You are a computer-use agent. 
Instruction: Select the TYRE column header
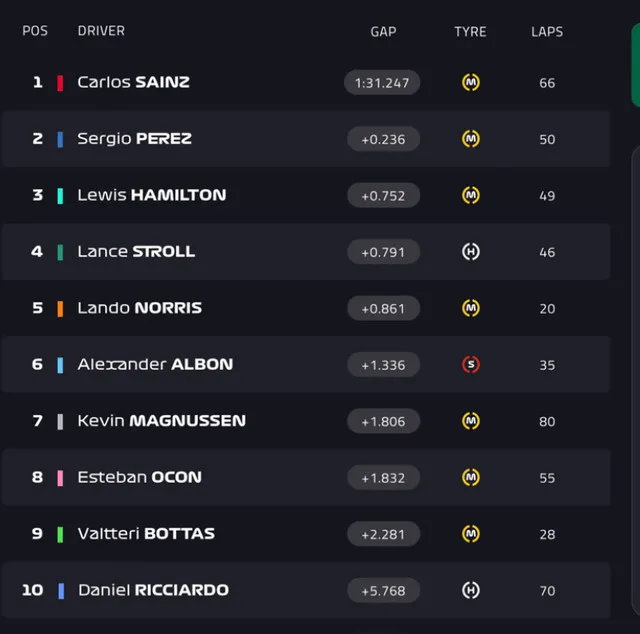coord(470,32)
